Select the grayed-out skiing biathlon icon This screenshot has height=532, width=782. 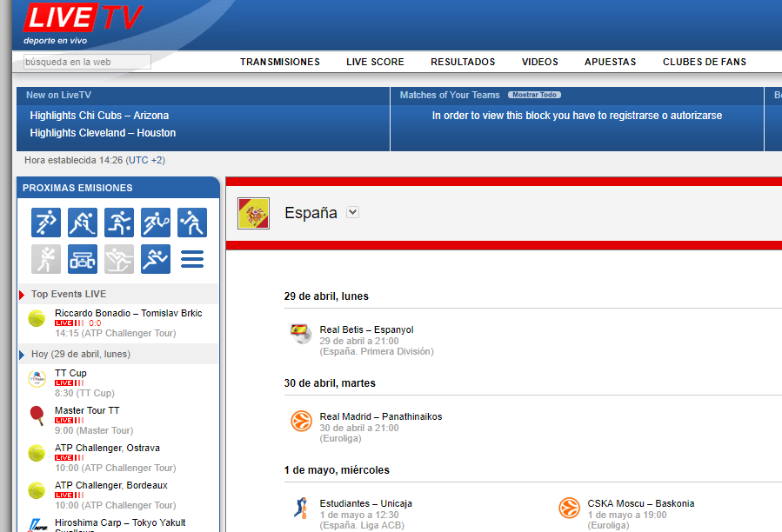(119, 259)
